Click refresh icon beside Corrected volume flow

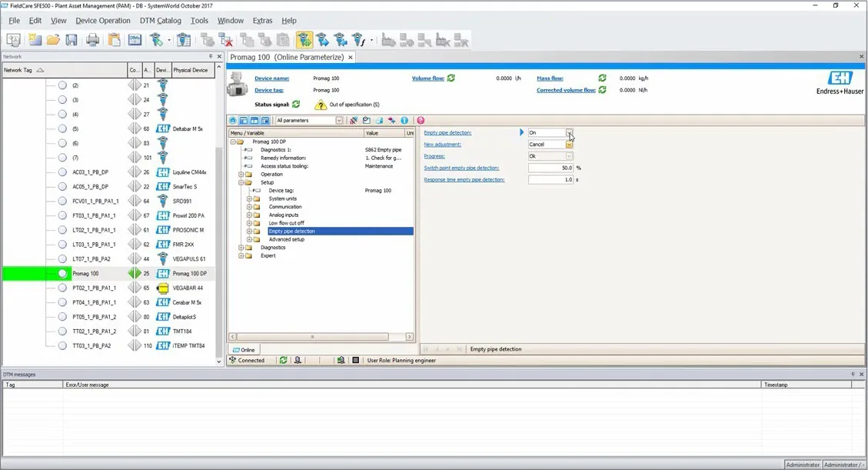[602, 90]
